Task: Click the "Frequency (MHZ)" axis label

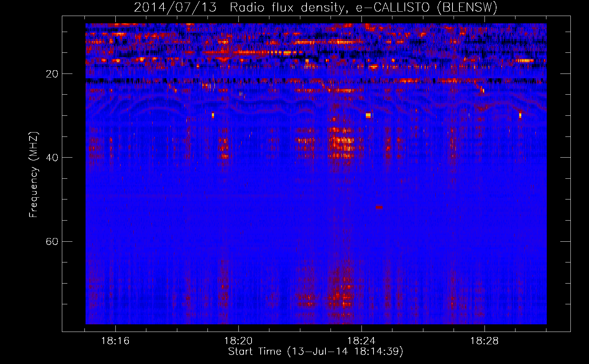Action: click(33, 174)
